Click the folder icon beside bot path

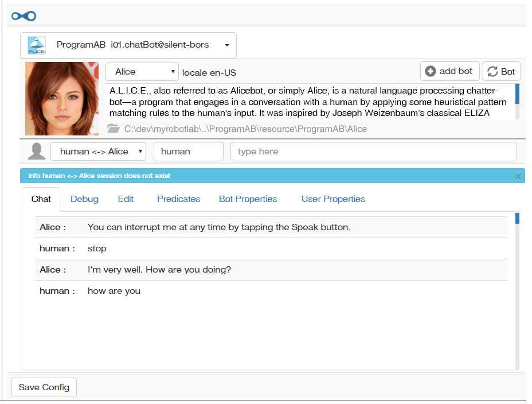click(x=114, y=129)
